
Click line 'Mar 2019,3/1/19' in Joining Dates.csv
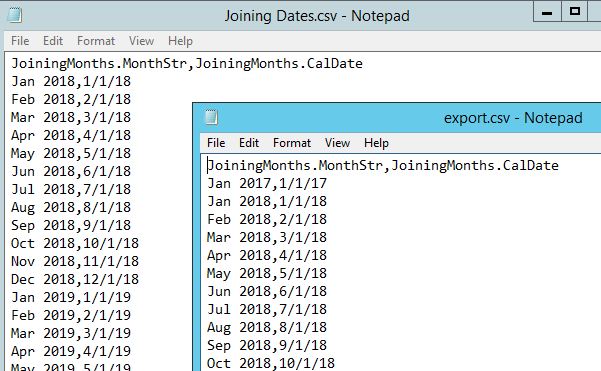coord(71,334)
